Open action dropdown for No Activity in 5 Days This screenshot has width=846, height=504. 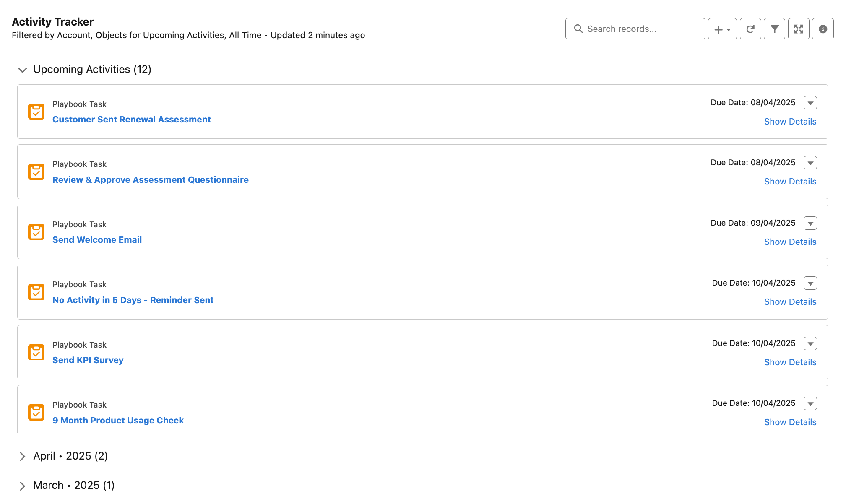point(810,283)
